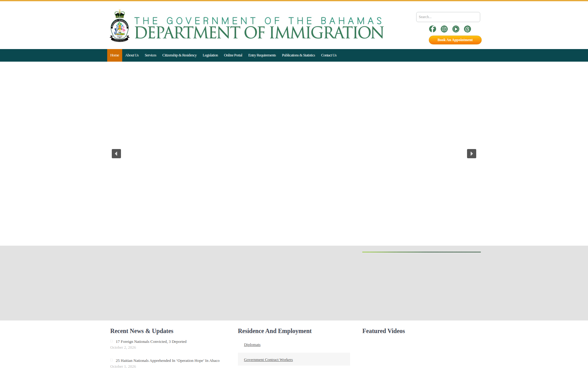Open Entry Requirements menu
588x368 pixels.
click(x=262, y=55)
